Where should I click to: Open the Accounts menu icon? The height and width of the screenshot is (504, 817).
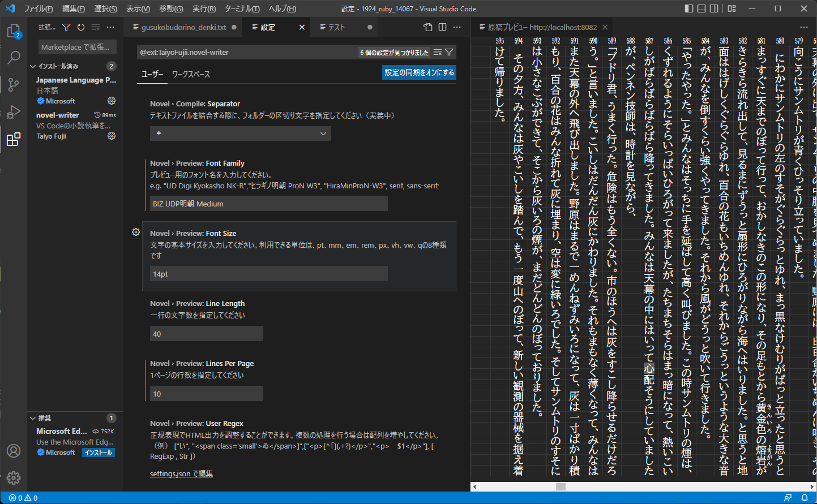point(14,451)
